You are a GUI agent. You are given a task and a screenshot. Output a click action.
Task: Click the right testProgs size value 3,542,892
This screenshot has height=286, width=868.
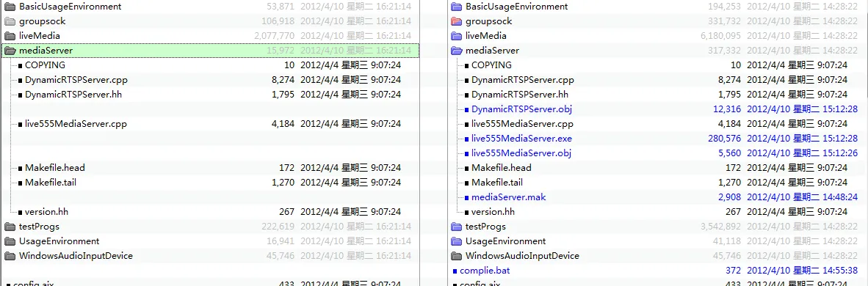(x=720, y=227)
